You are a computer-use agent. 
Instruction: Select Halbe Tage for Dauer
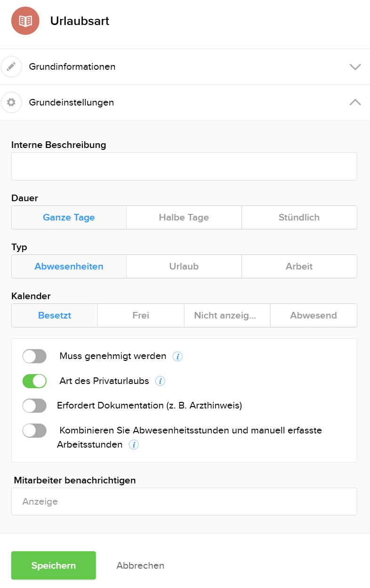[184, 217]
